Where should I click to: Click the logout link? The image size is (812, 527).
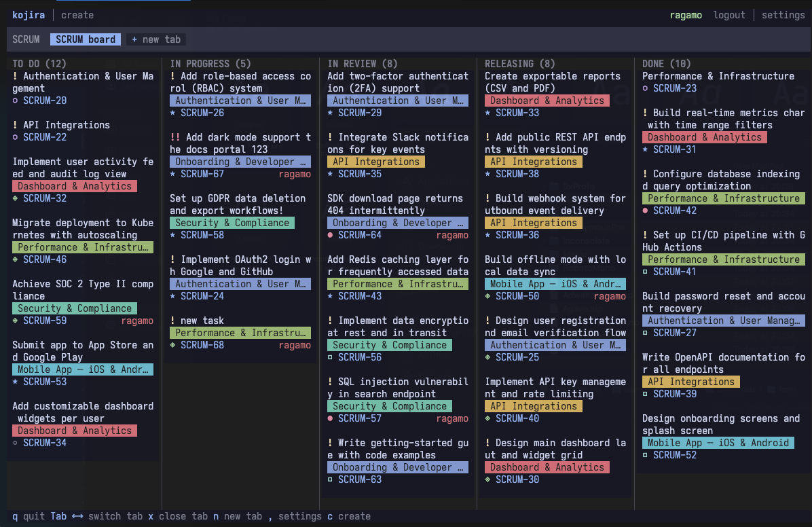[729, 15]
